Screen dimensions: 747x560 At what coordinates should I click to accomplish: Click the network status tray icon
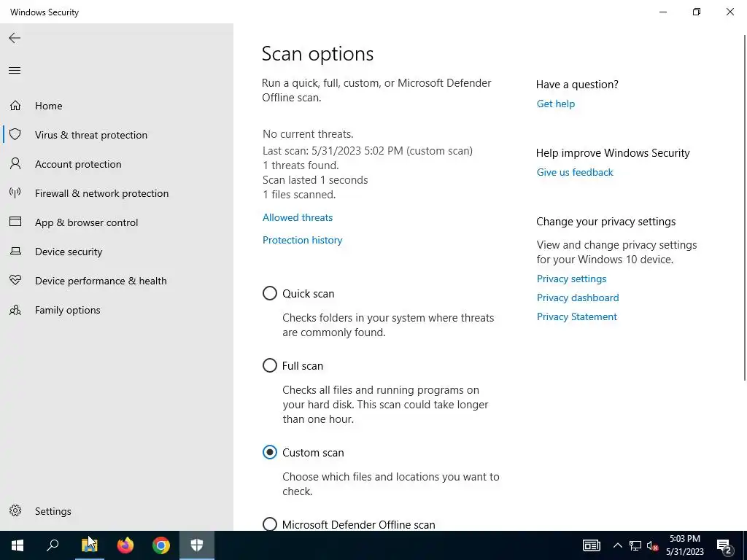tap(635, 545)
